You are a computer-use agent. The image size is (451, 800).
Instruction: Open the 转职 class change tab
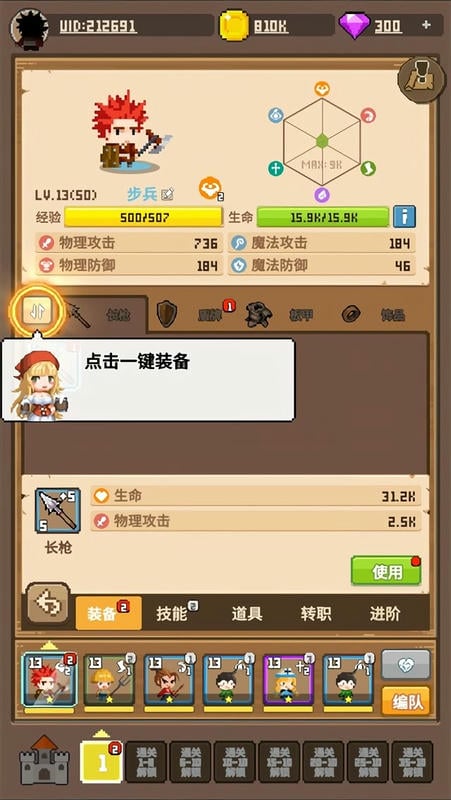coord(316,614)
